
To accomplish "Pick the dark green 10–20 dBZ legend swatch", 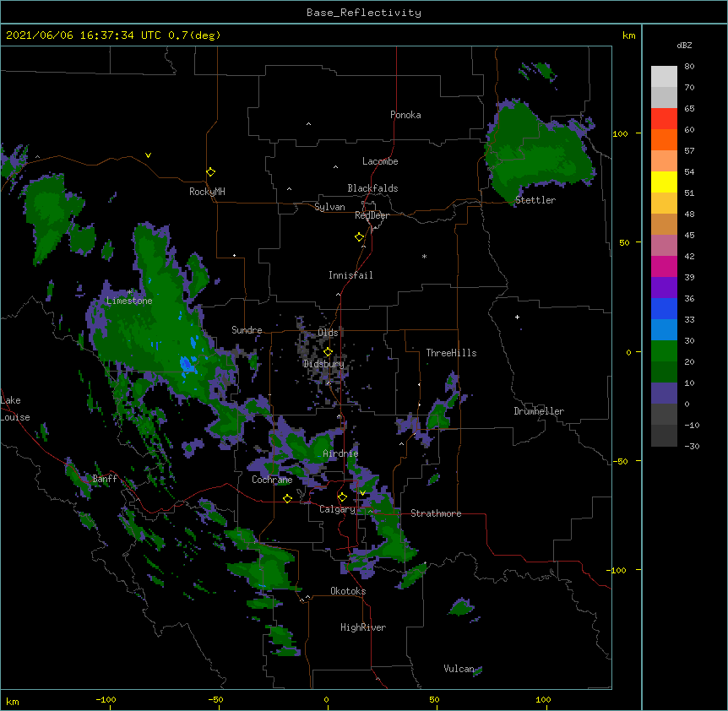I will coord(664,372).
